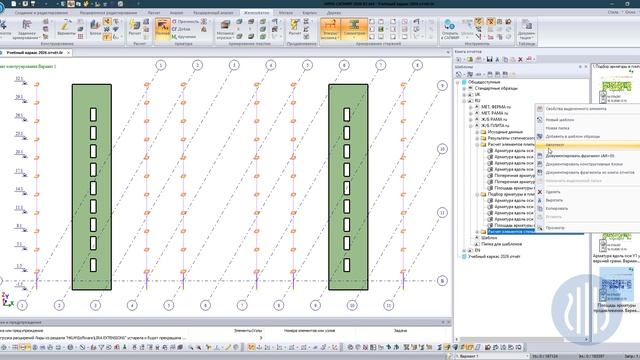Switch to the Металл ribbon tab
This screenshot has height=360, width=640.
(285, 13)
